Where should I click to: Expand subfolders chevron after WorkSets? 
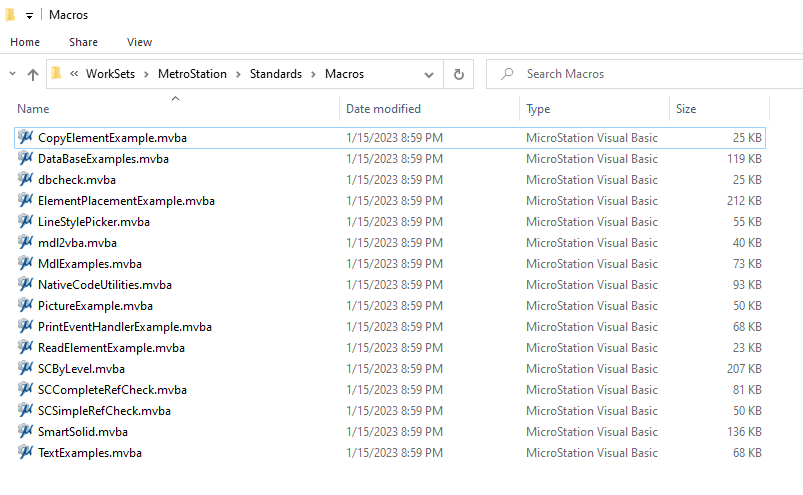point(146,74)
